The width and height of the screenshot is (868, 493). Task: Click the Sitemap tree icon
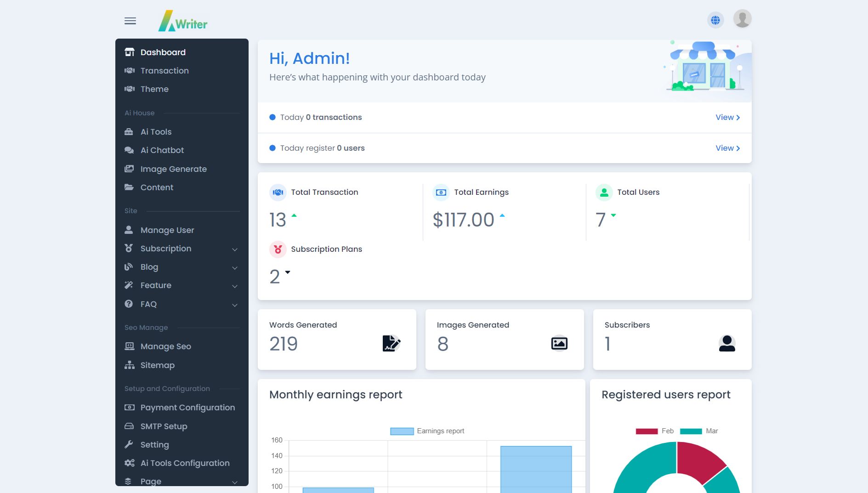point(130,365)
